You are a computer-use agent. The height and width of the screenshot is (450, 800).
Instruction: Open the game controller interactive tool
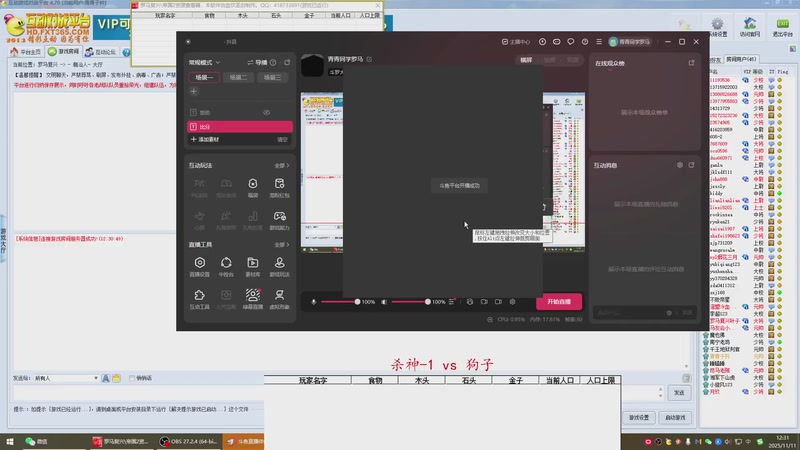[280, 220]
